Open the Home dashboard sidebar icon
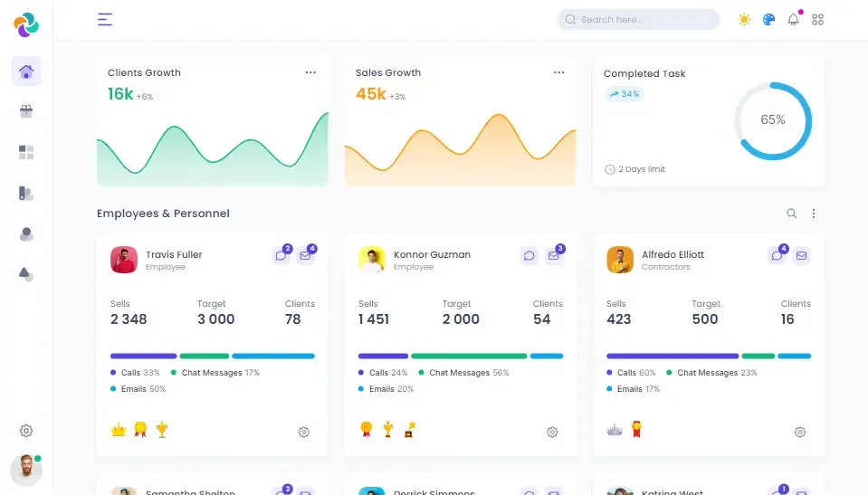Screen dimensions: 868x495 coord(26,71)
